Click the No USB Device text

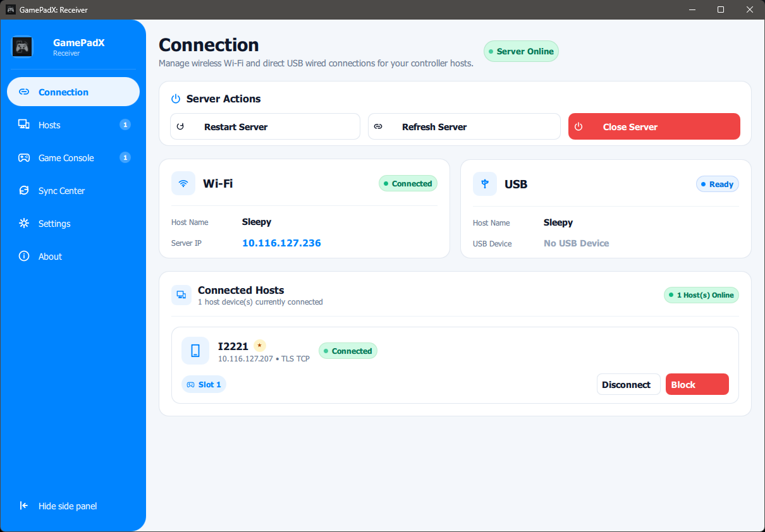tap(577, 243)
